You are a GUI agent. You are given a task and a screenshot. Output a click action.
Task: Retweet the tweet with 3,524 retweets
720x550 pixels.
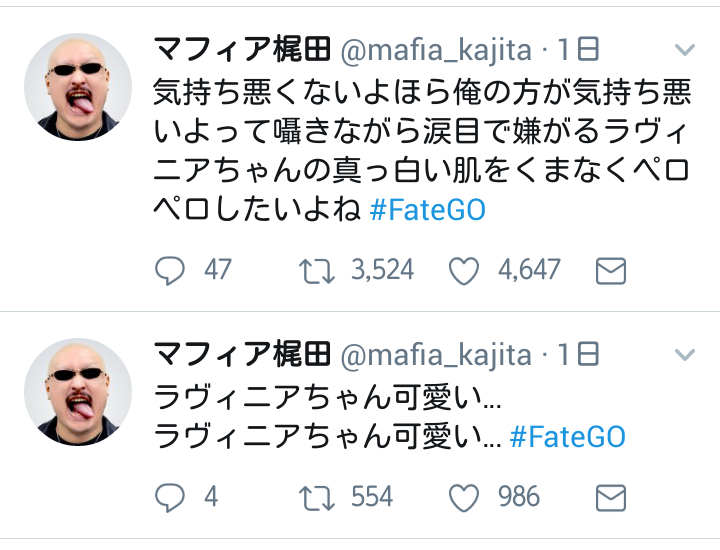(x=316, y=270)
